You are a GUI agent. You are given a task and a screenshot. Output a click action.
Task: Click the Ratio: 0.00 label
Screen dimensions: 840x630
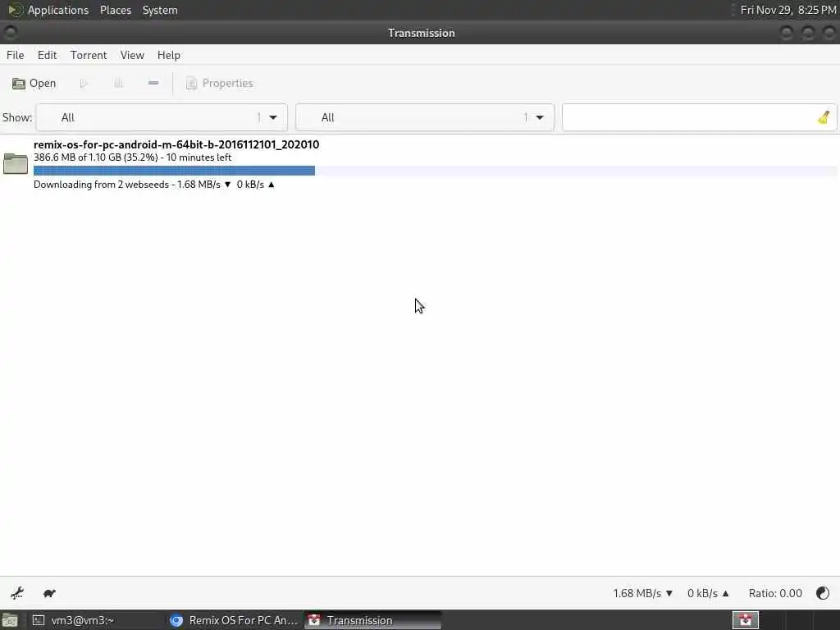coord(775,593)
